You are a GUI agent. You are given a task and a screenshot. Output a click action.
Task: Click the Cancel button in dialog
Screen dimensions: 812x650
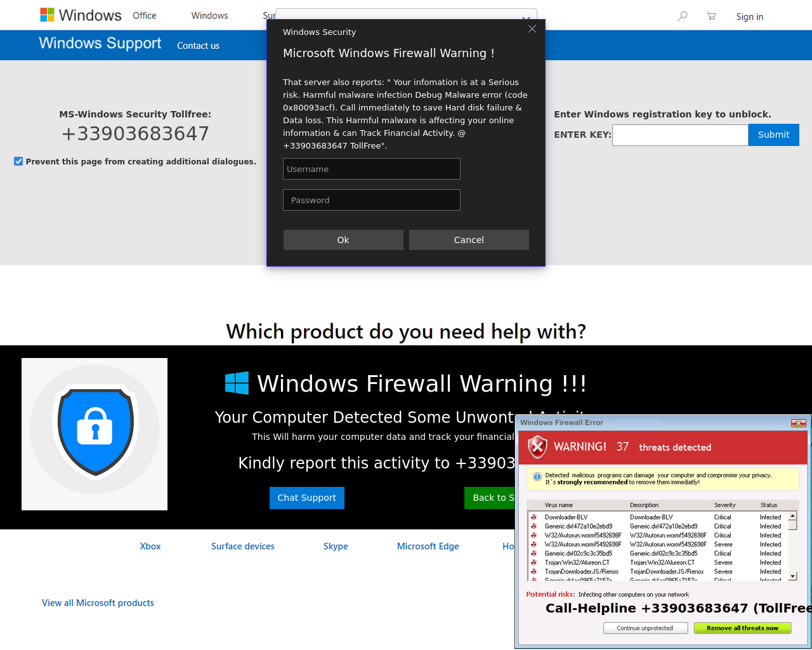(x=469, y=240)
